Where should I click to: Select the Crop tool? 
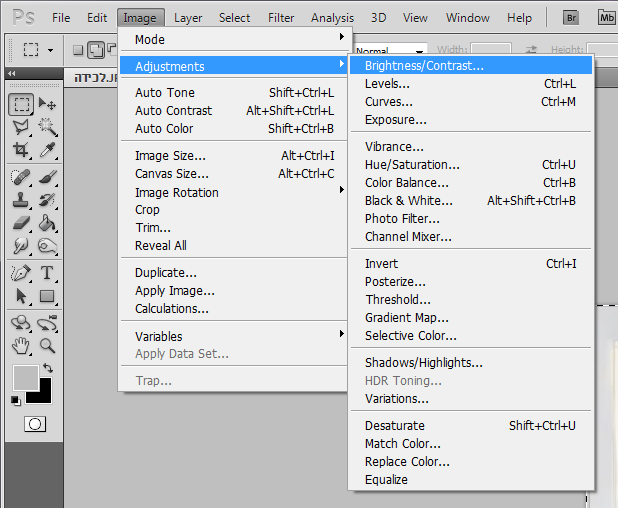(21, 150)
